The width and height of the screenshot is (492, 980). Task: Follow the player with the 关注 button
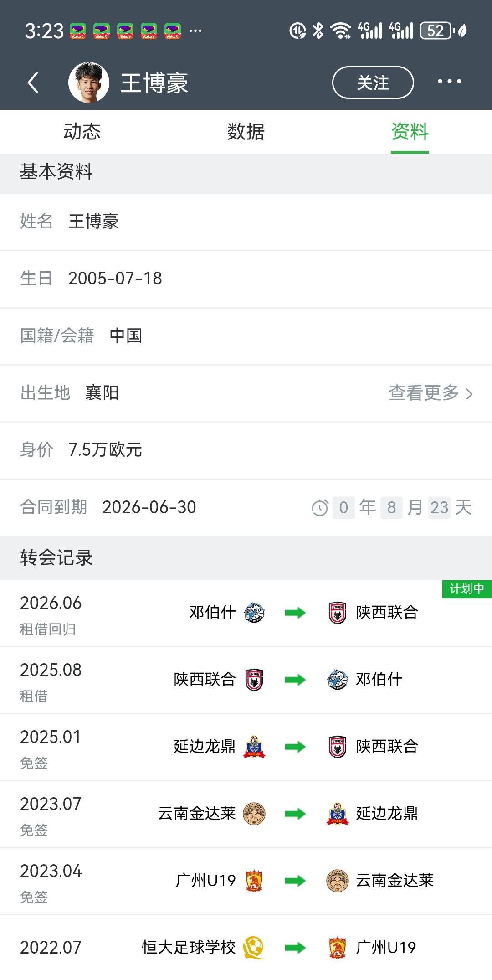click(373, 83)
